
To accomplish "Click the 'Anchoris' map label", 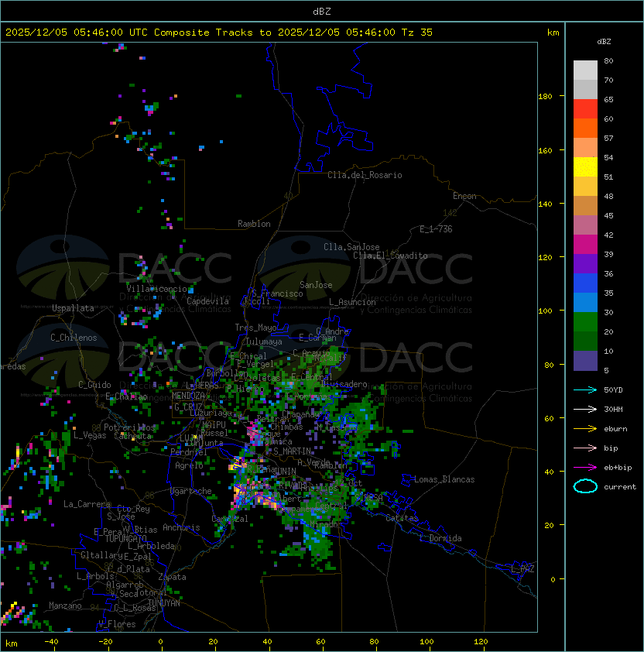I will pos(181,527).
